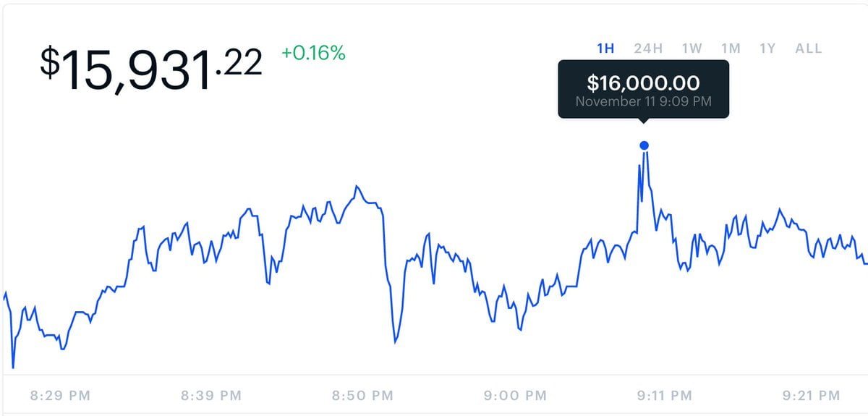Click the 8:29 PM axis label
The height and width of the screenshot is (416, 868).
tap(61, 395)
